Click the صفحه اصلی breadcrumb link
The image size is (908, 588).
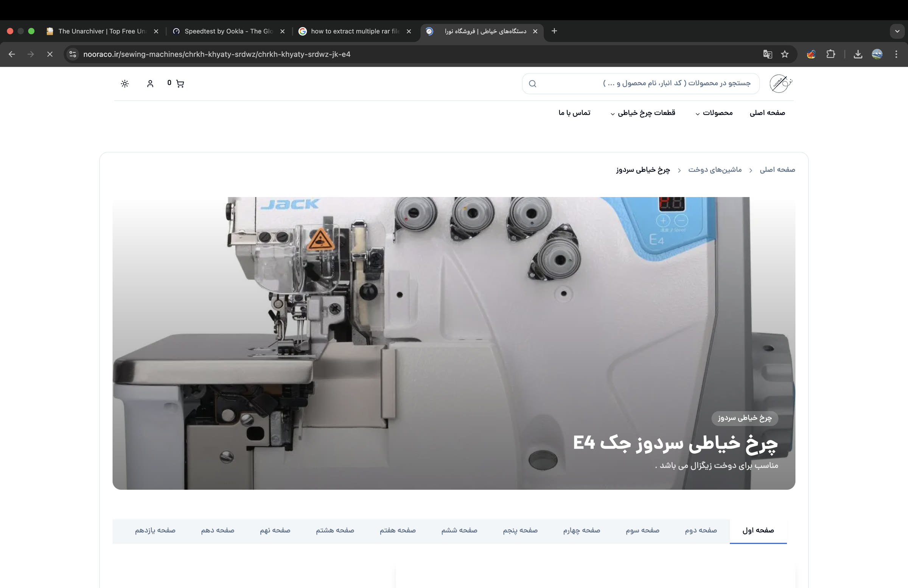777,170
